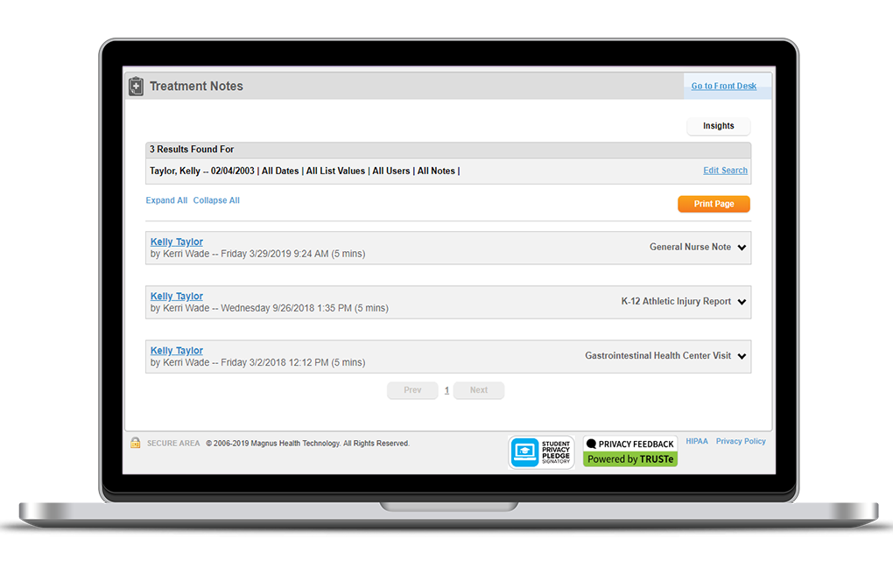Open the HIPAA information link

[696, 440]
